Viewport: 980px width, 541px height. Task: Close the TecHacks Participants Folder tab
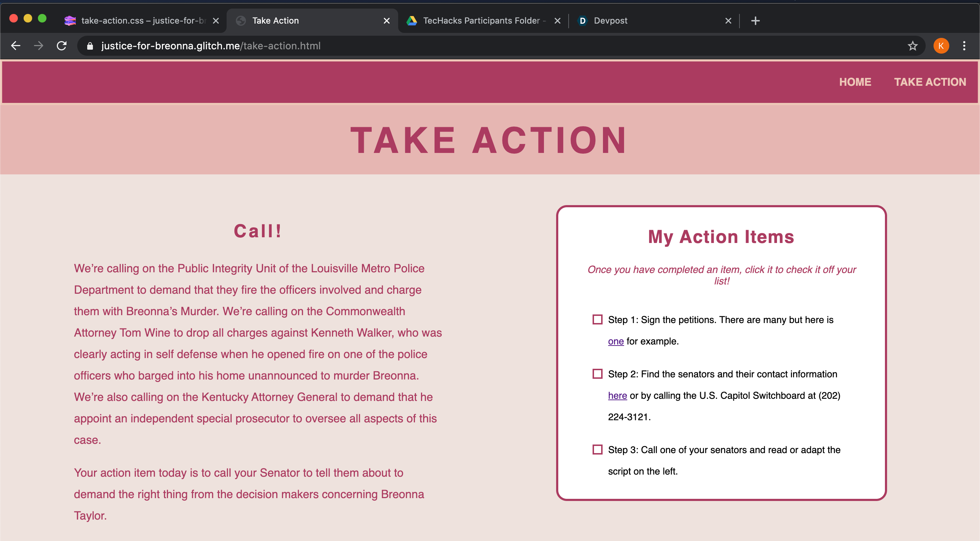(557, 20)
